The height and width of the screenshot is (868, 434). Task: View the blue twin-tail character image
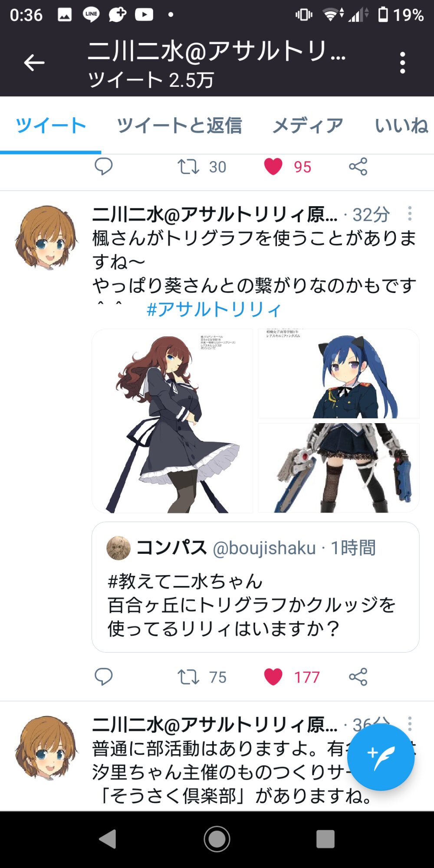[339, 374]
